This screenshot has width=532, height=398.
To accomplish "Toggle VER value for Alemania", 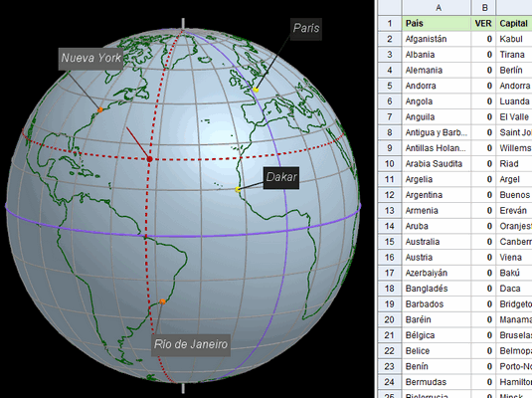I will (x=484, y=70).
